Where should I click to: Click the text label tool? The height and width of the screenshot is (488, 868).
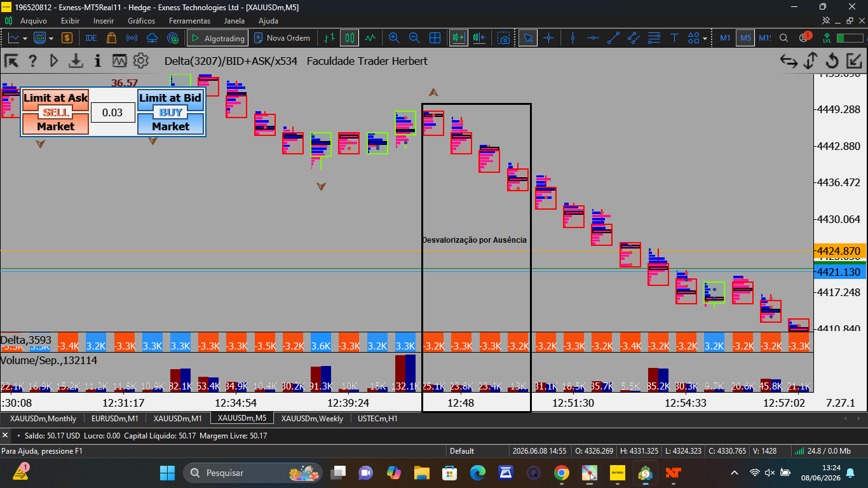pyautogui.click(x=674, y=38)
